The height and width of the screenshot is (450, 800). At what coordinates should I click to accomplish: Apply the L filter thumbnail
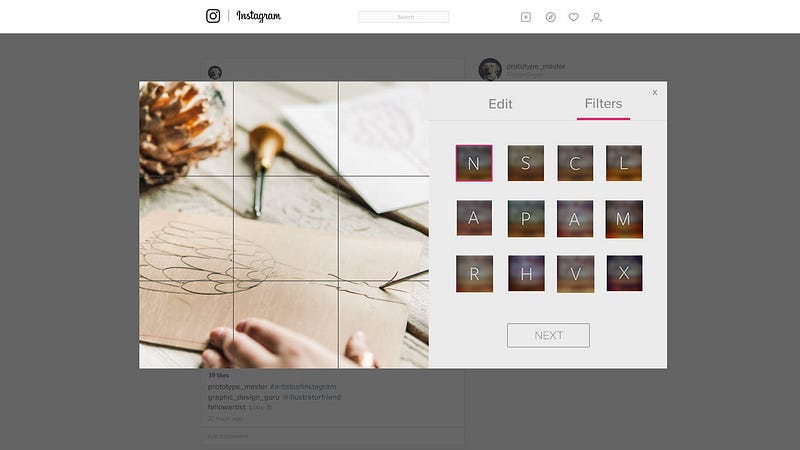(624, 163)
